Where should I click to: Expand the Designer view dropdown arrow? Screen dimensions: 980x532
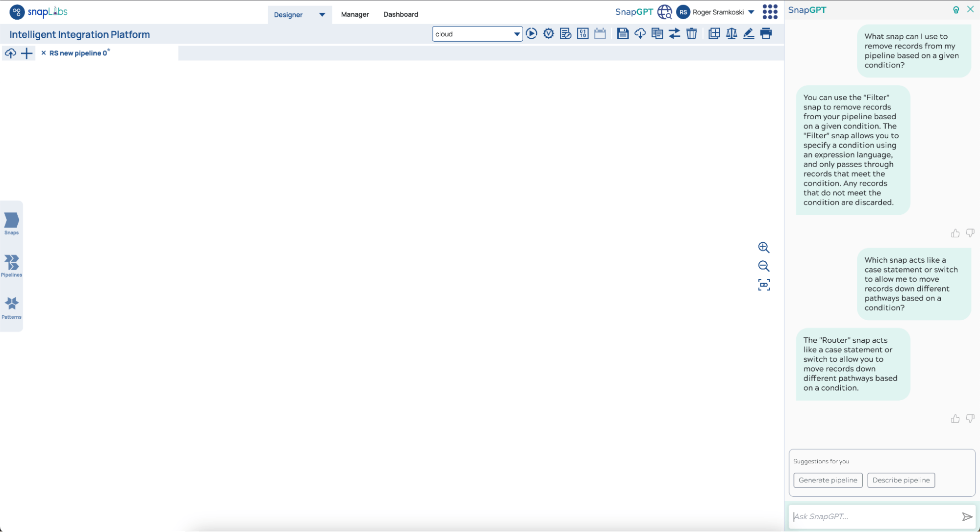point(322,15)
